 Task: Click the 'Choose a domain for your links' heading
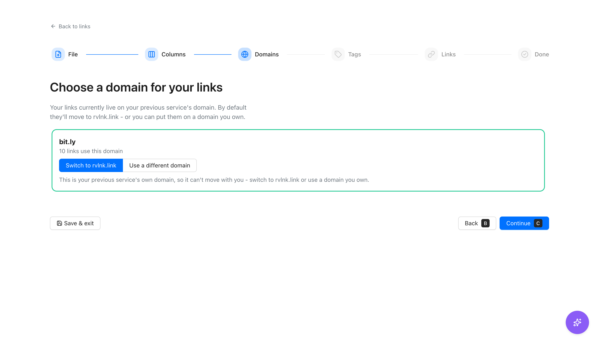(136, 87)
